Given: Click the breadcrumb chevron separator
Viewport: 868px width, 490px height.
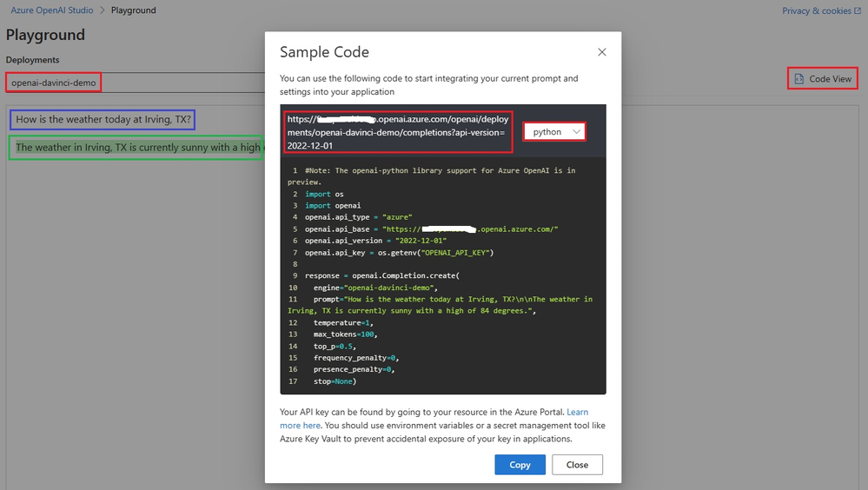Looking at the screenshot, I should [103, 10].
